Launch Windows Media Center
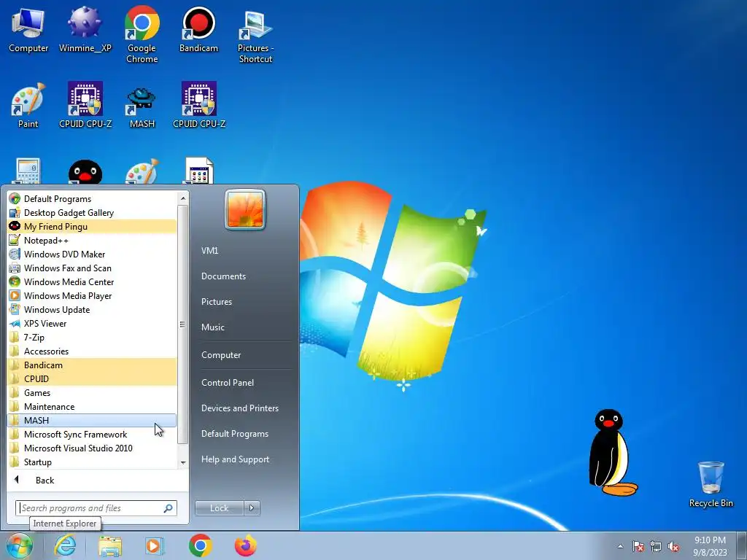The width and height of the screenshot is (747, 560). coord(92,281)
